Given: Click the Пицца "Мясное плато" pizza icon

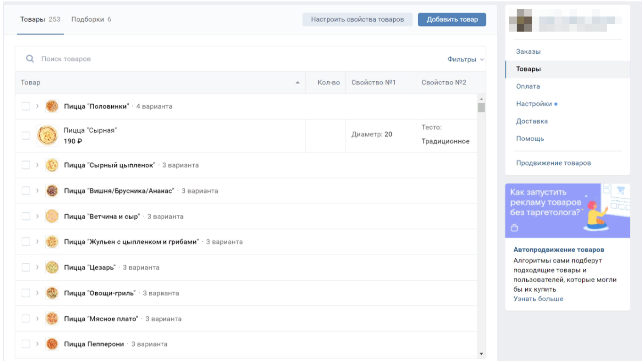Looking at the screenshot, I should click(52, 319).
